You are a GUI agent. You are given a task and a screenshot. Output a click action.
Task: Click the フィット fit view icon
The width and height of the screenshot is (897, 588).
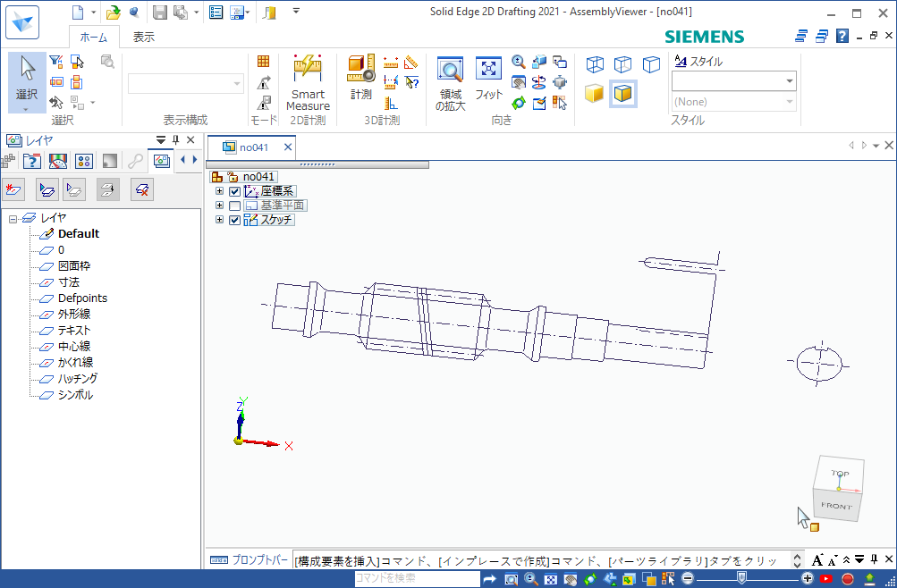tap(488, 79)
